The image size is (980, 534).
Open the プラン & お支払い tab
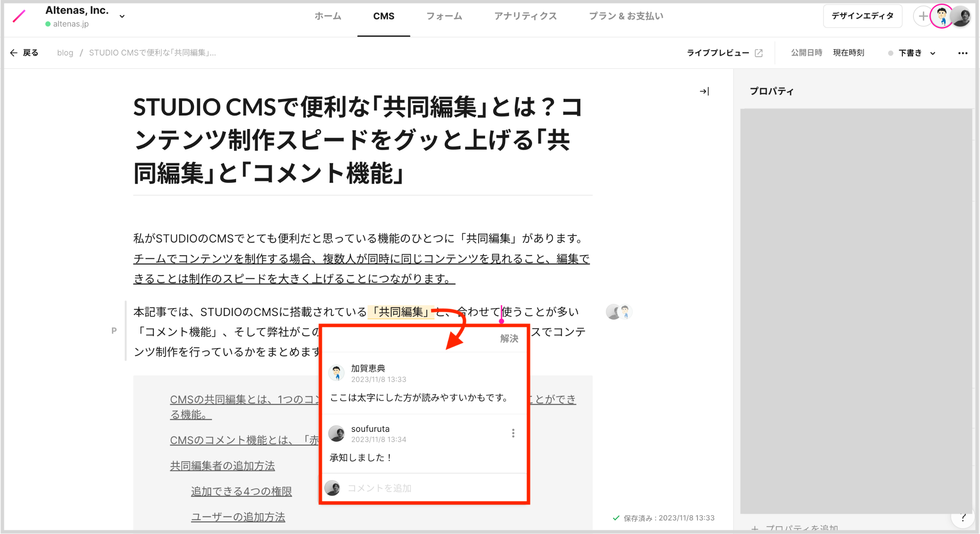626,16
